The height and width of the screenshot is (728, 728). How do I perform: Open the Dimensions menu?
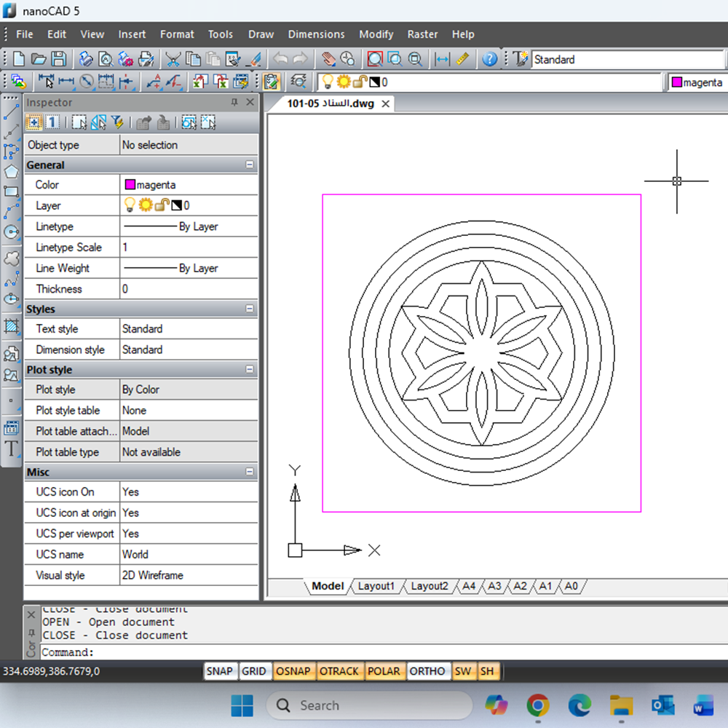pos(316,34)
